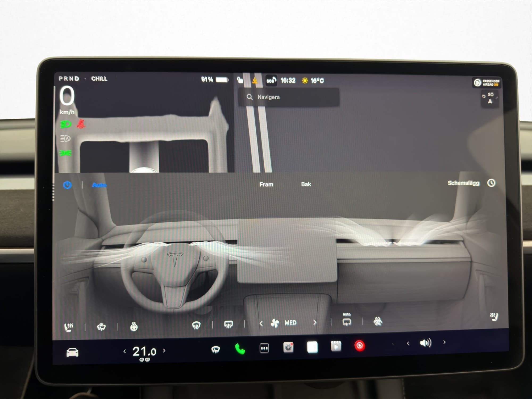Increase fan speed with right chevron

coord(315,322)
